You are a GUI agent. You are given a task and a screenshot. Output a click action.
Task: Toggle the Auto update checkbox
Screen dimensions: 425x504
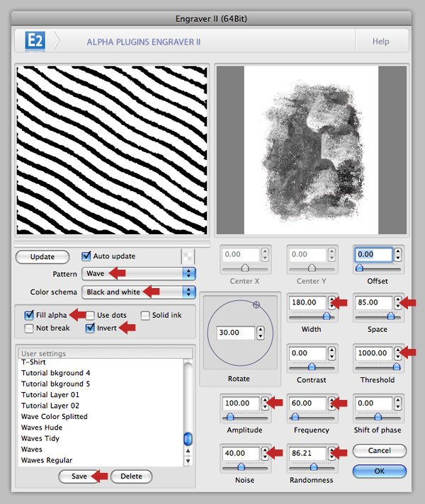pyautogui.click(x=86, y=256)
